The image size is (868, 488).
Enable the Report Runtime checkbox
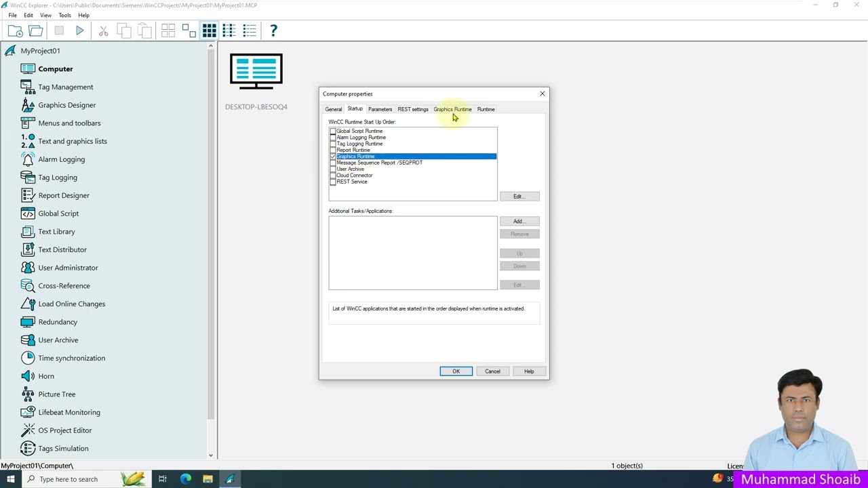333,150
